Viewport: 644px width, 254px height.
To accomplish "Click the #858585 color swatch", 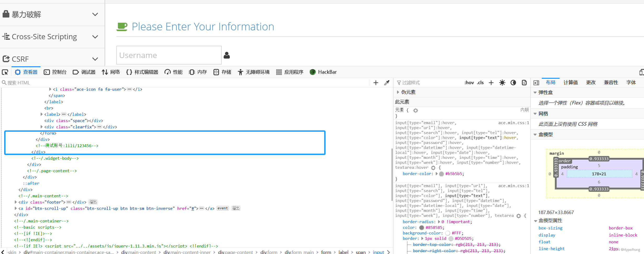I will [x=421, y=228].
